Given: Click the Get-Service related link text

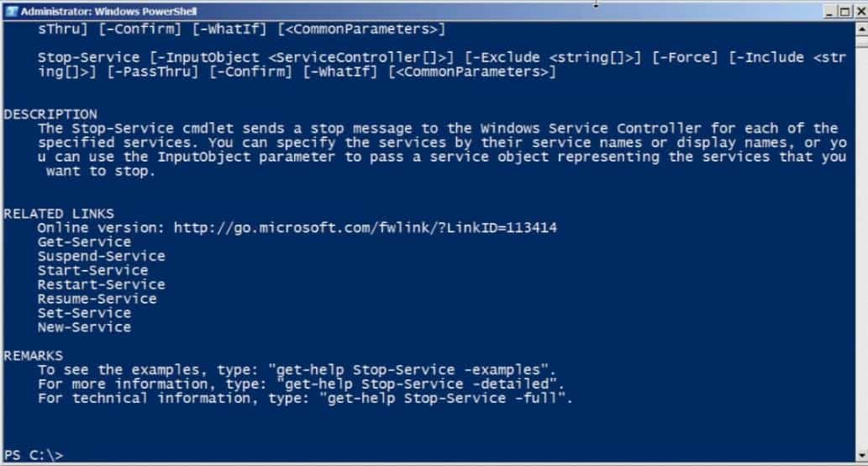Looking at the screenshot, I should [84, 242].
